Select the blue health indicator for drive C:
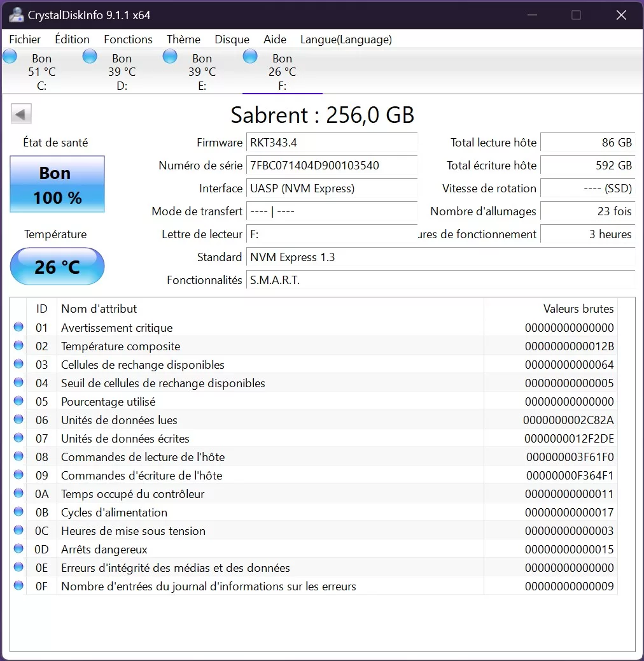The width and height of the screenshot is (644, 661). [10, 56]
